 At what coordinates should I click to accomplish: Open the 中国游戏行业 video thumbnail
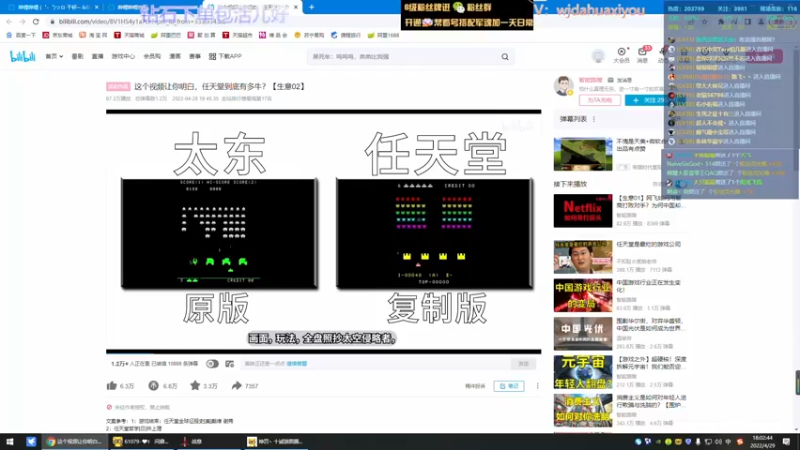(x=583, y=295)
